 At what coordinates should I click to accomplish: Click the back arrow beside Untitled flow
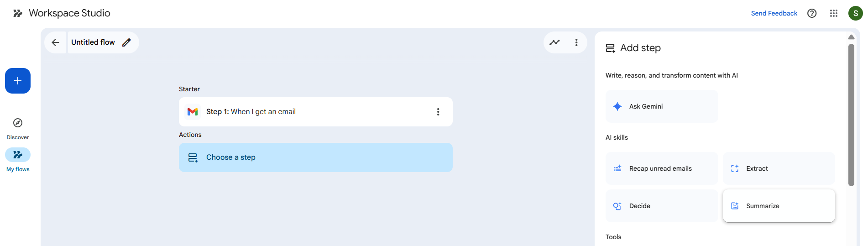point(55,42)
